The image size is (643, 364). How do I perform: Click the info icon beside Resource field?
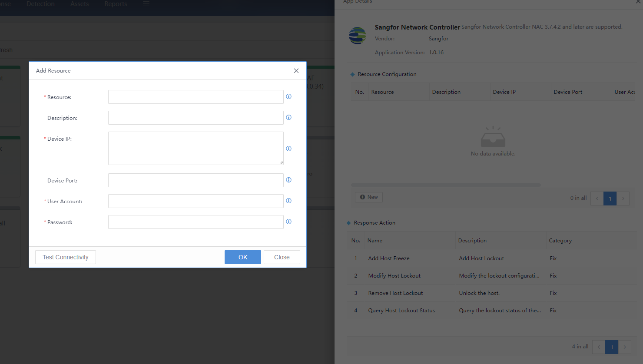(x=288, y=96)
